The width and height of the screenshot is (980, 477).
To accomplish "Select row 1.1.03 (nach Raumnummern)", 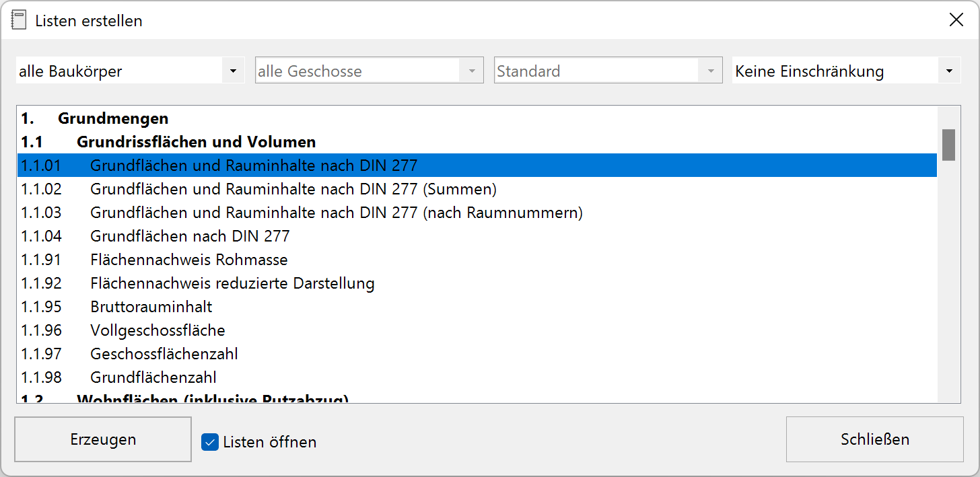I will pos(477,213).
